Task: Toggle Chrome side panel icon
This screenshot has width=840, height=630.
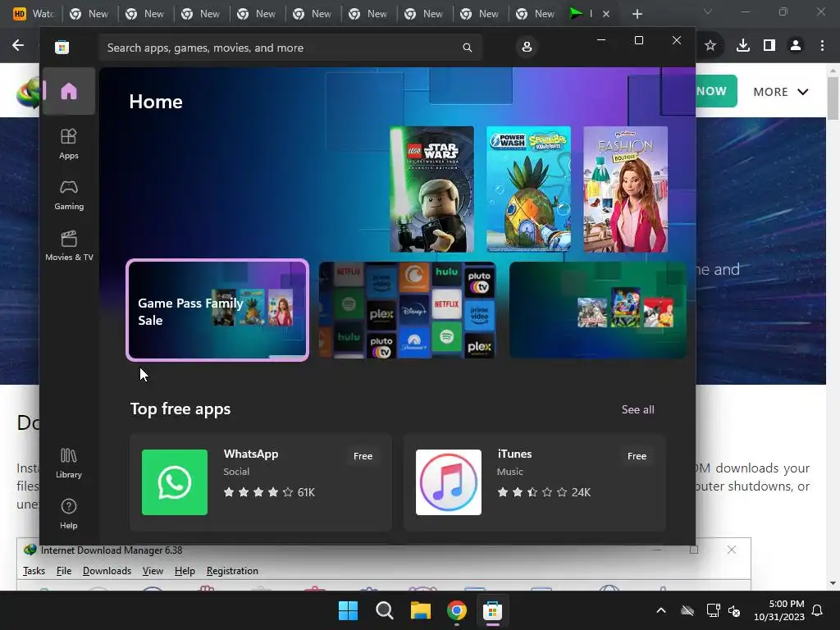Action: click(769, 46)
